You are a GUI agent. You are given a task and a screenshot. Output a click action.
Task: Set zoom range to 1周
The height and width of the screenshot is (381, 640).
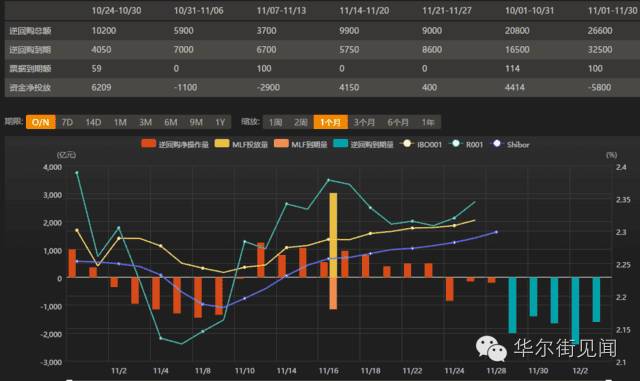click(276, 122)
